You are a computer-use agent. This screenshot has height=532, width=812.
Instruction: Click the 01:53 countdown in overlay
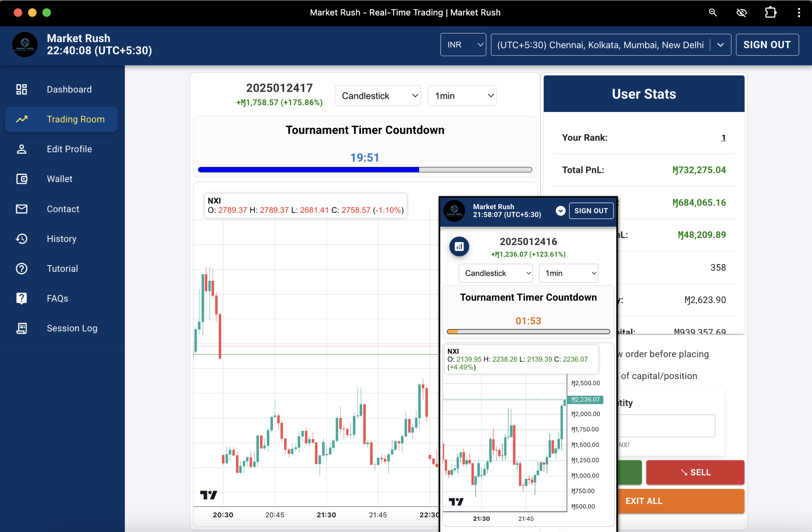click(528, 321)
